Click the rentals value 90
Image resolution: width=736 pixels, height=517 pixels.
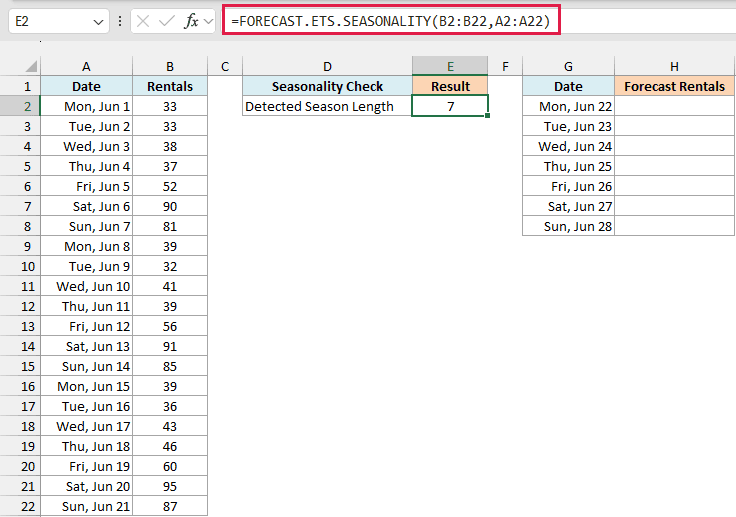170,207
